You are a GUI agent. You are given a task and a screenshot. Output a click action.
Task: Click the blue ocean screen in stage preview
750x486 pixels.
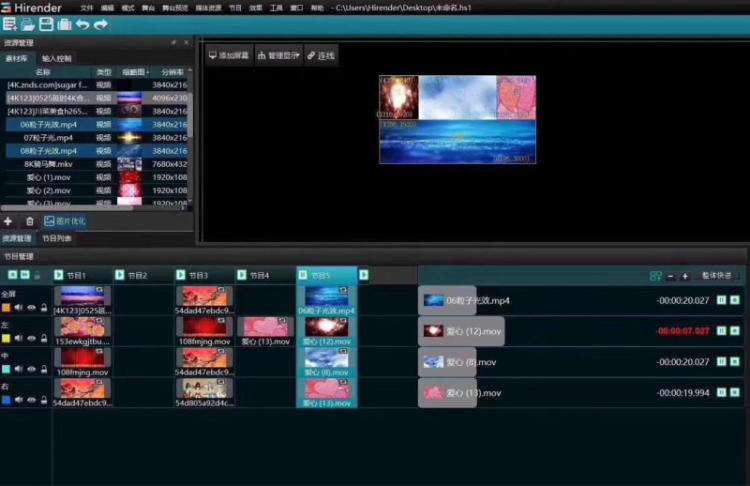[x=457, y=142]
